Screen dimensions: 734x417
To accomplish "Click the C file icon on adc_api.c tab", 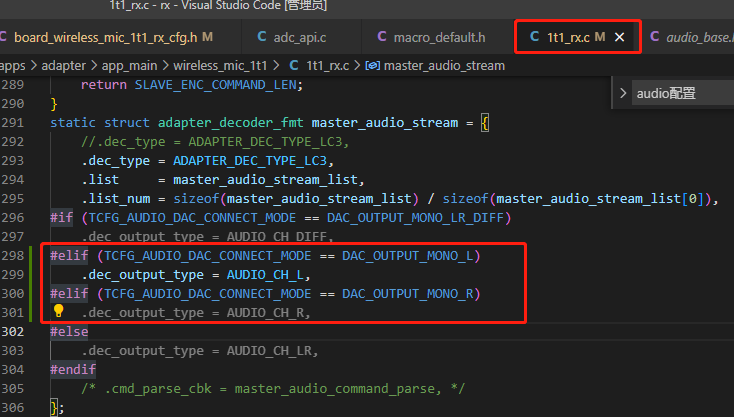I will [x=262, y=37].
